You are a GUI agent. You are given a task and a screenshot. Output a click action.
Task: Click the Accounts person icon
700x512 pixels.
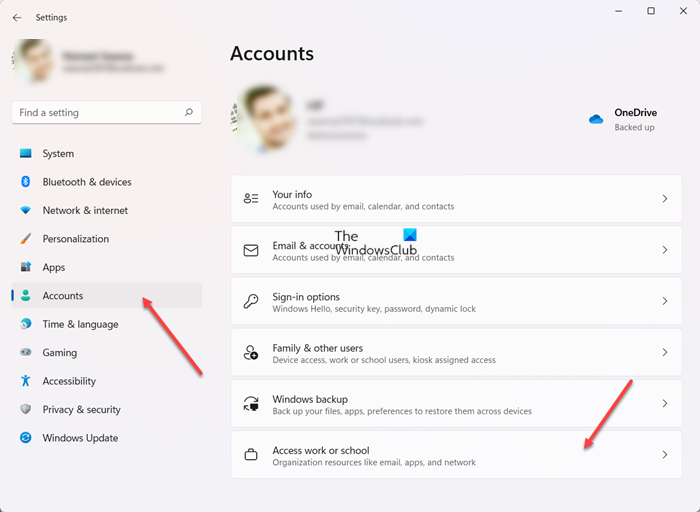point(26,295)
